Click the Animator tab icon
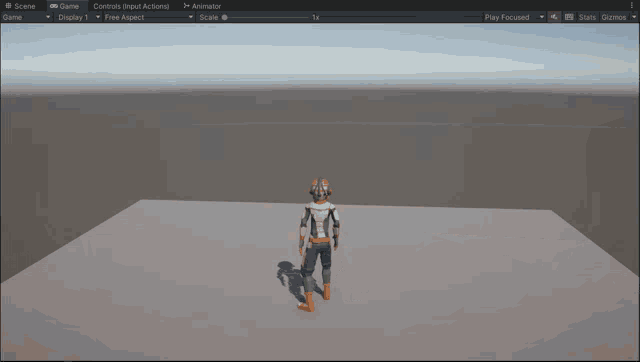640x362 pixels. (x=186, y=6)
